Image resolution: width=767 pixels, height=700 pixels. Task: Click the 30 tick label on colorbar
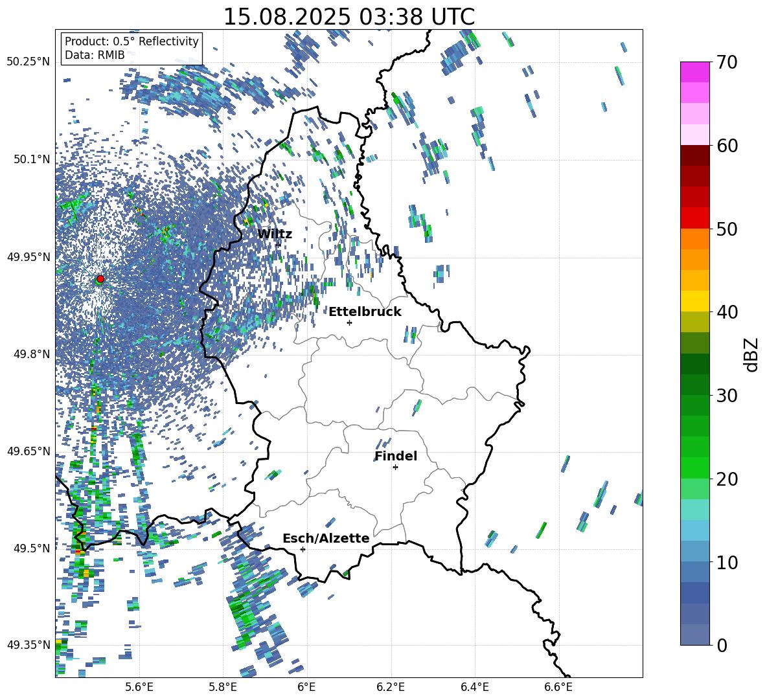tap(726, 396)
